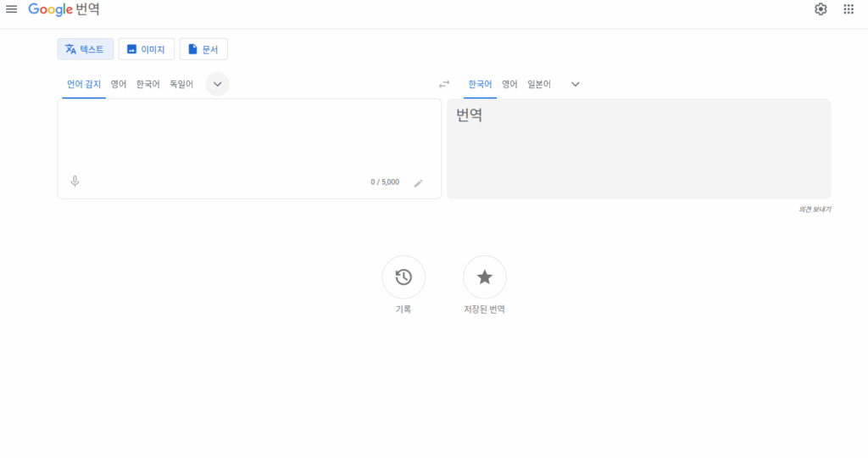Select 영어 as target language
Viewport: 868px width, 458px height.
[509, 84]
